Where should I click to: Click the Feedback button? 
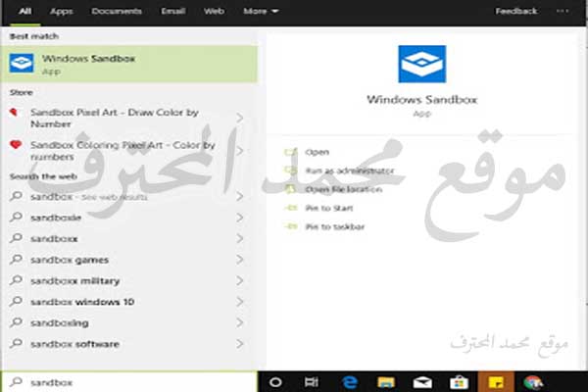516,11
